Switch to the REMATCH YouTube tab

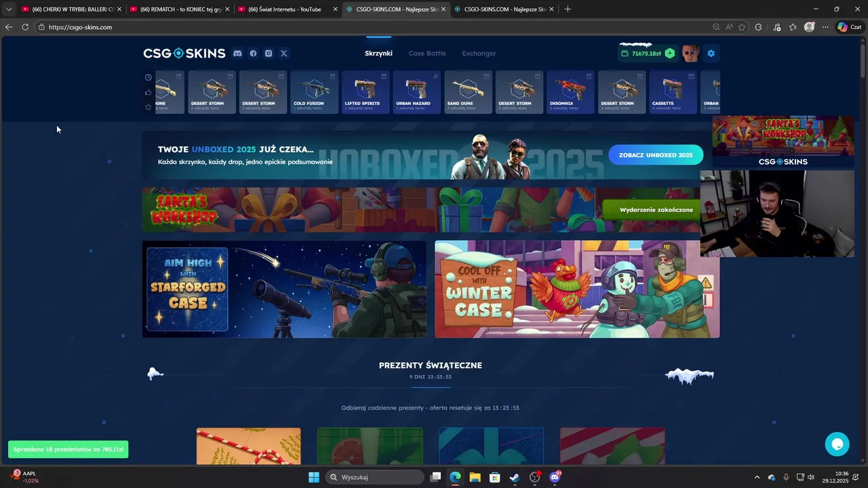click(x=180, y=9)
